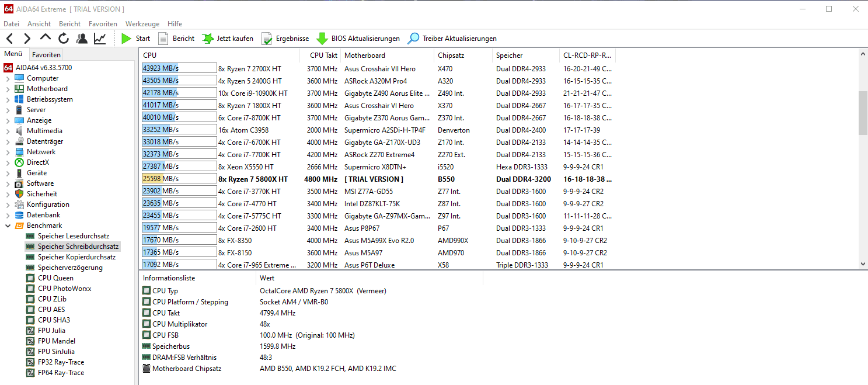
Task: Click the results list scroll-down arrow
Action: pyautogui.click(x=863, y=264)
